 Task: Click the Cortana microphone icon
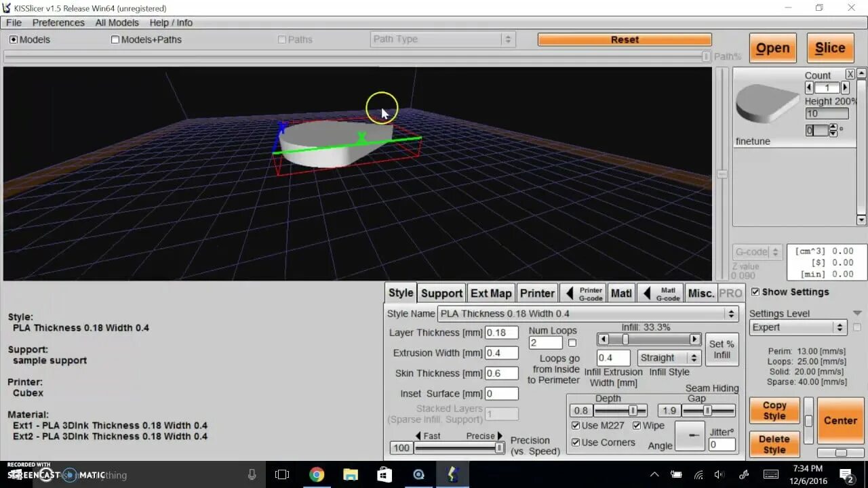[252, 474]
